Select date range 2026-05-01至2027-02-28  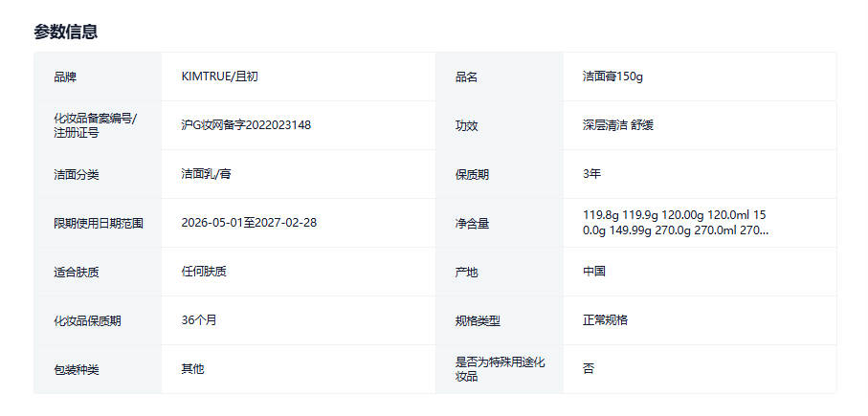[x=249, y=223]
